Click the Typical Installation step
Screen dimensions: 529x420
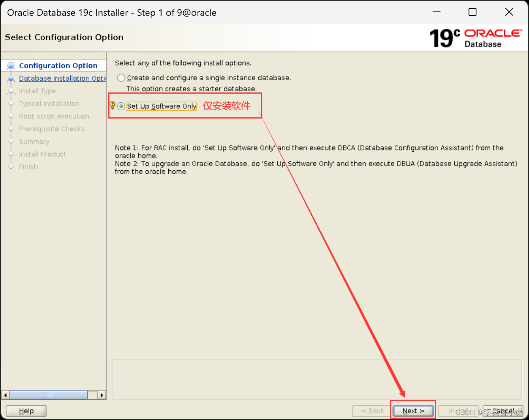pos(49,104)
